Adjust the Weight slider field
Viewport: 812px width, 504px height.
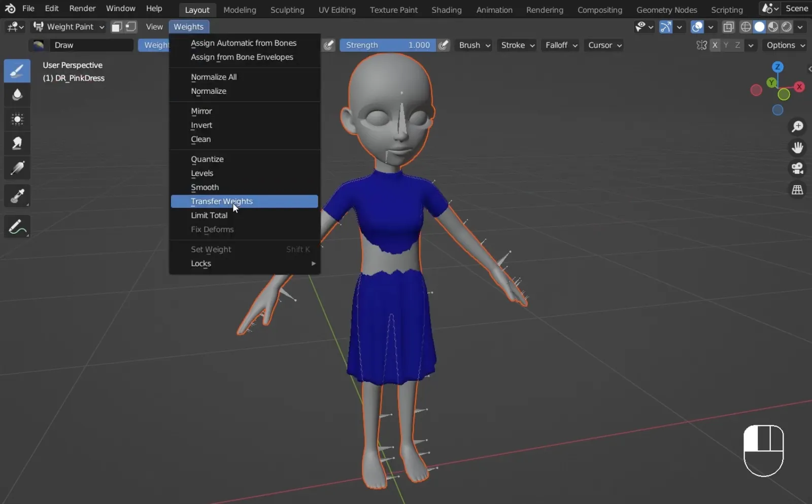pos(154,45)
